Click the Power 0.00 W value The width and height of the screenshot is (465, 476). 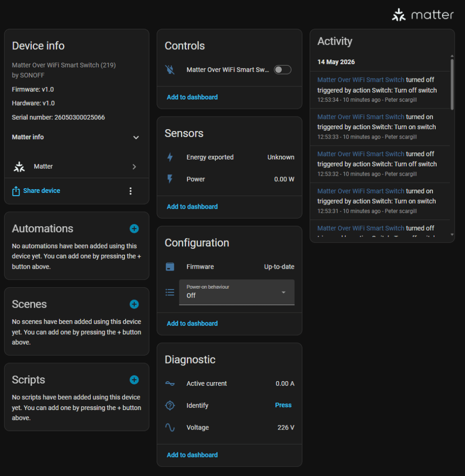(x=284, y=179)
